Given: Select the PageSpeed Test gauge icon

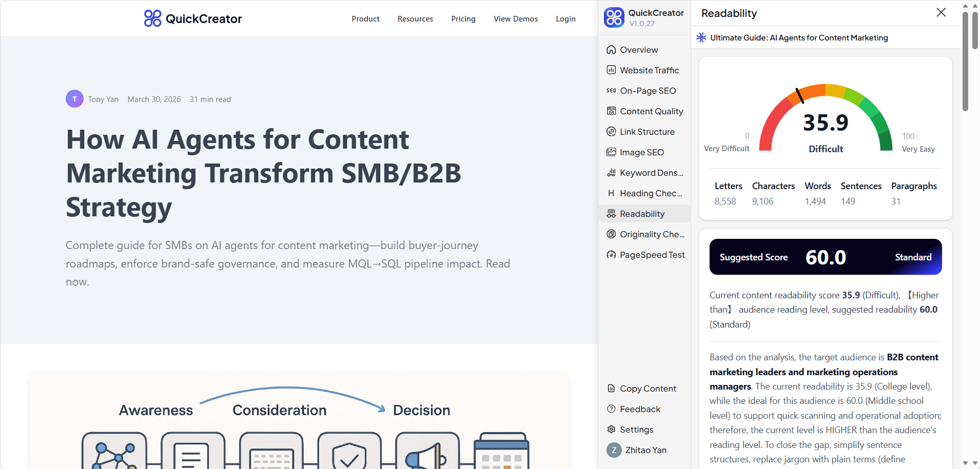Looking at the screenshot, I should click(x=611, y=255).
